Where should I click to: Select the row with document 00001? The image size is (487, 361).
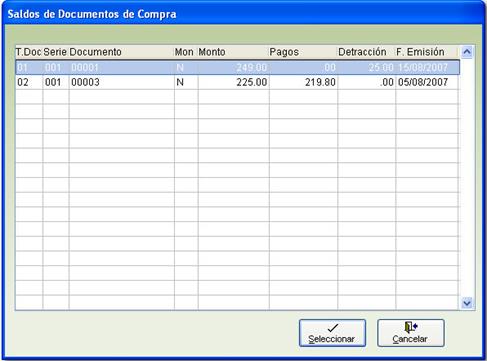coord(237,67)
